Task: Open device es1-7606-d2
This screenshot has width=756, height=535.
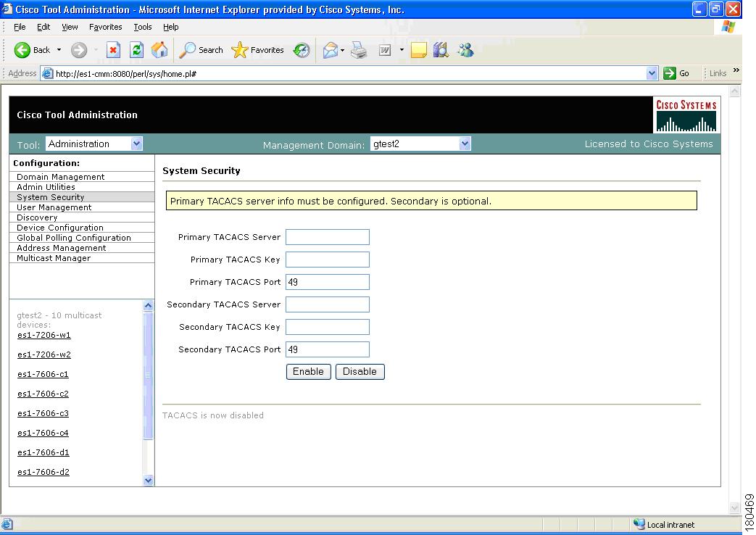Action: 43,472
